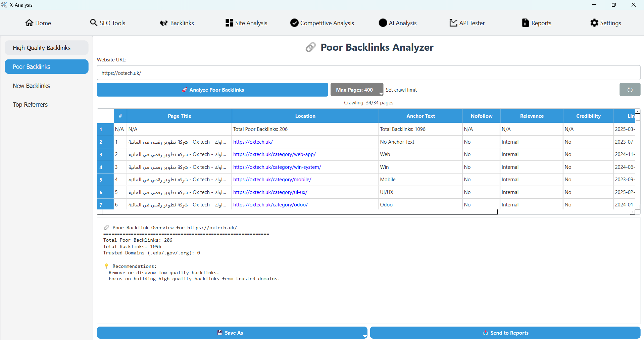Viewport: 644px width, 340px height.
Task: Select table row header 1
Action: point(105,129)
